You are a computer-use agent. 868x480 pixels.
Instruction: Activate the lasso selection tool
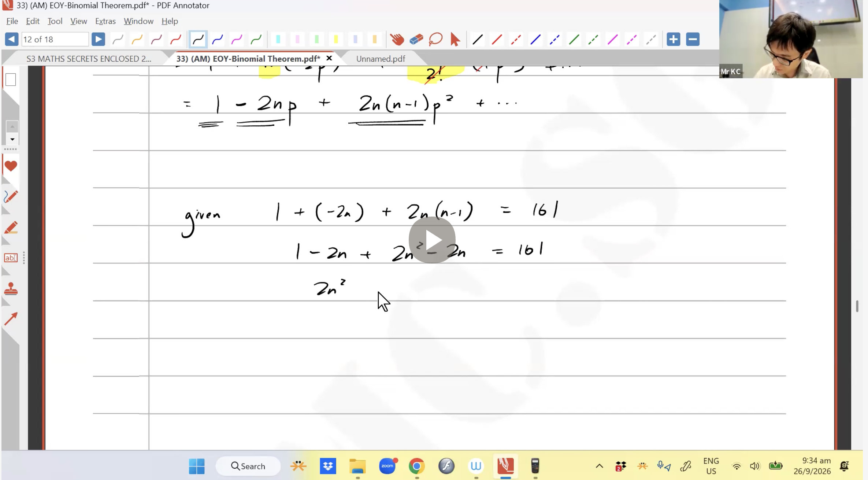coord(435,39)
